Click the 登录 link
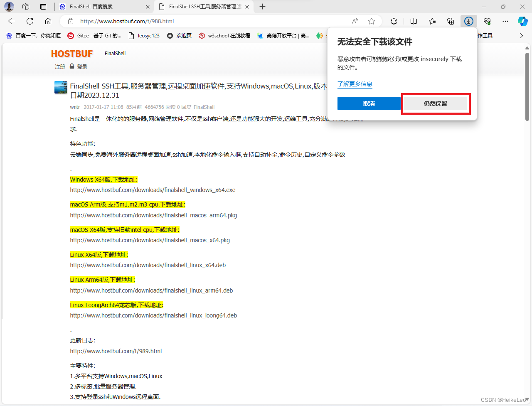This screenshot has width=532, height=406. coord(82,66)
